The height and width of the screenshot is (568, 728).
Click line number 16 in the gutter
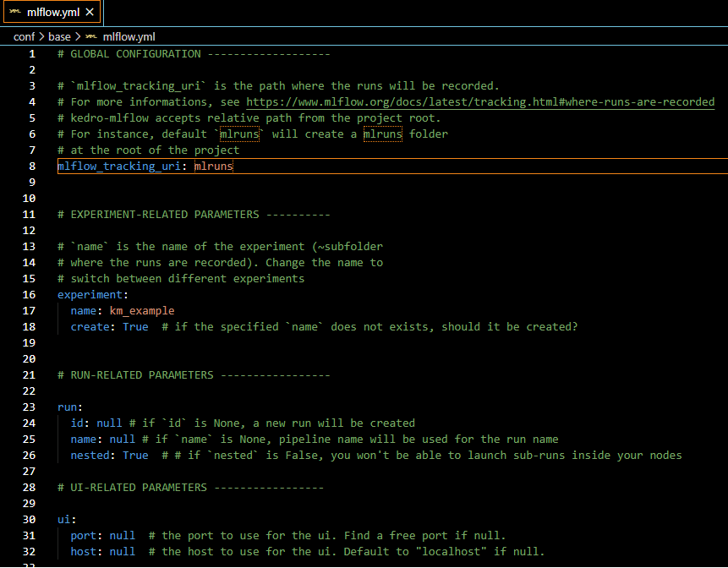coord(29,295)
